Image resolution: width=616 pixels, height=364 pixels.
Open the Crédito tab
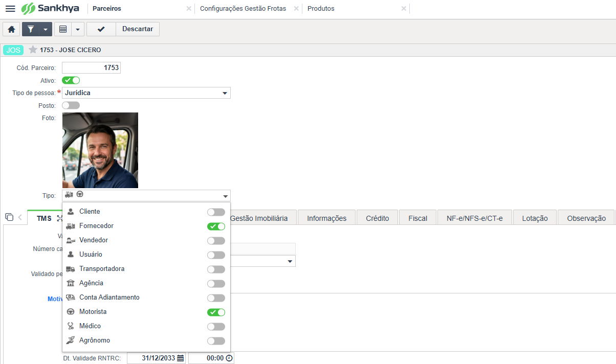click(x=378, y=218)
